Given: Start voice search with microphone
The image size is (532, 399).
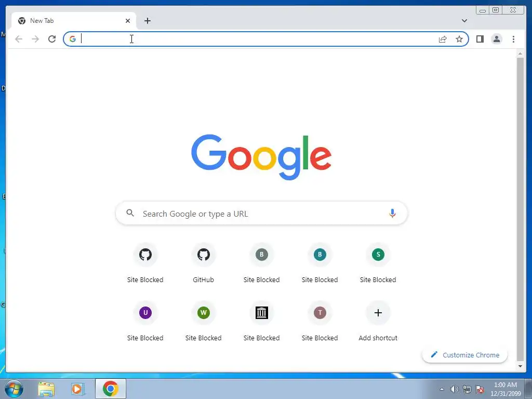Looking at the screenshot, I should [392, 214].
